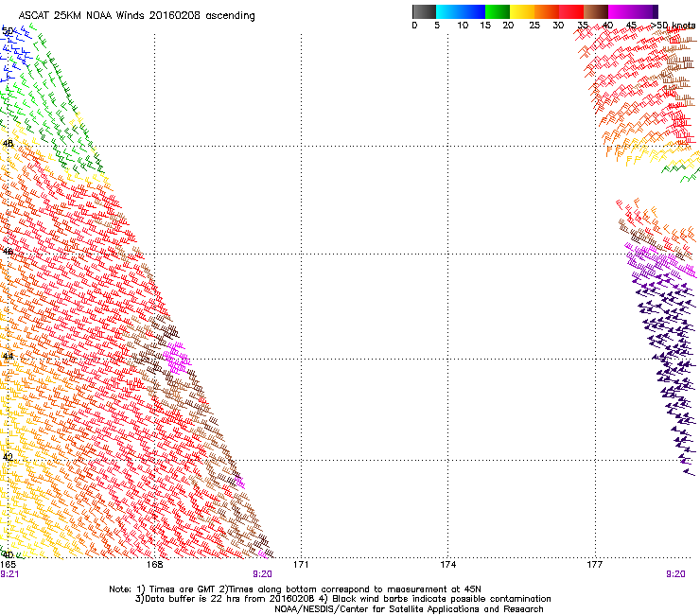Click the '>50 knots' legend label
Image resolution: width=700 pixels, height=615 pixels.
click(x=673, y=25)
